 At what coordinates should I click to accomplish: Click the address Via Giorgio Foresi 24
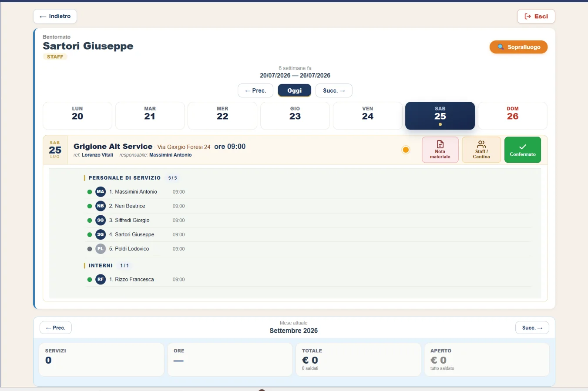(x=184, y=147)
